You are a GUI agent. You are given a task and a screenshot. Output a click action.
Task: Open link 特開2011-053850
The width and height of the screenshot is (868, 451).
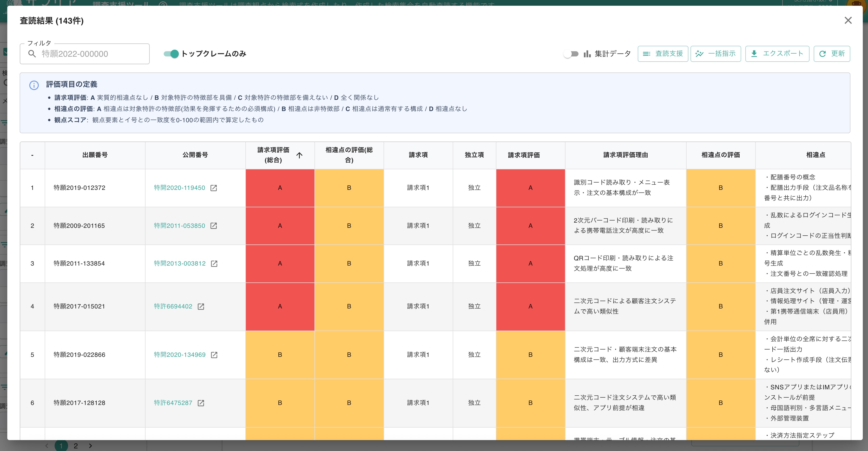179,226
